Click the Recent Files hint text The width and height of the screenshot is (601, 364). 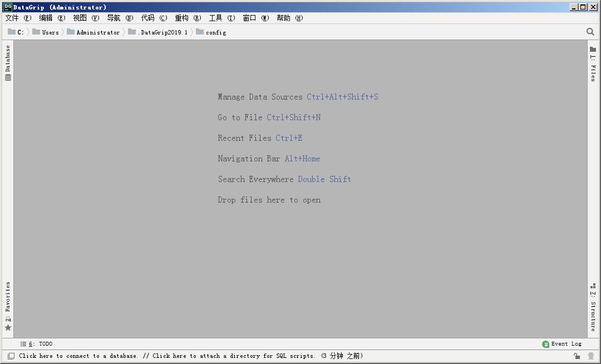244,139
